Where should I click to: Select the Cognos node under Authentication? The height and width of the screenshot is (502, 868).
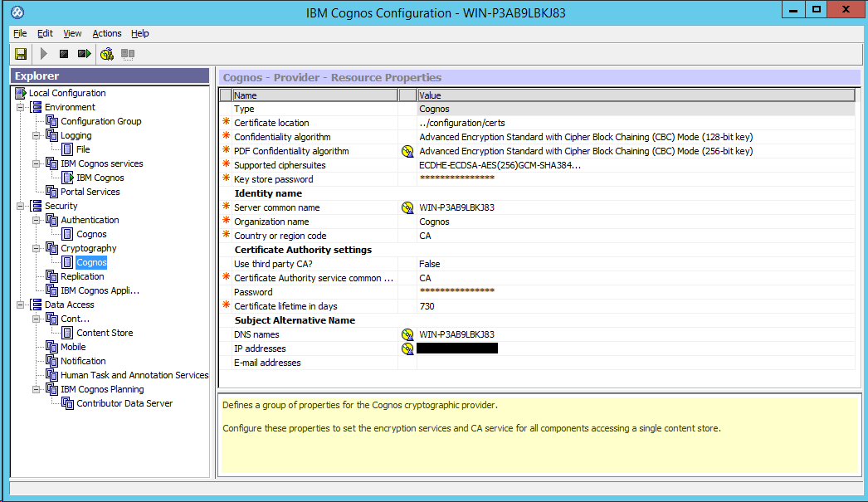click(x=91, y=234)
